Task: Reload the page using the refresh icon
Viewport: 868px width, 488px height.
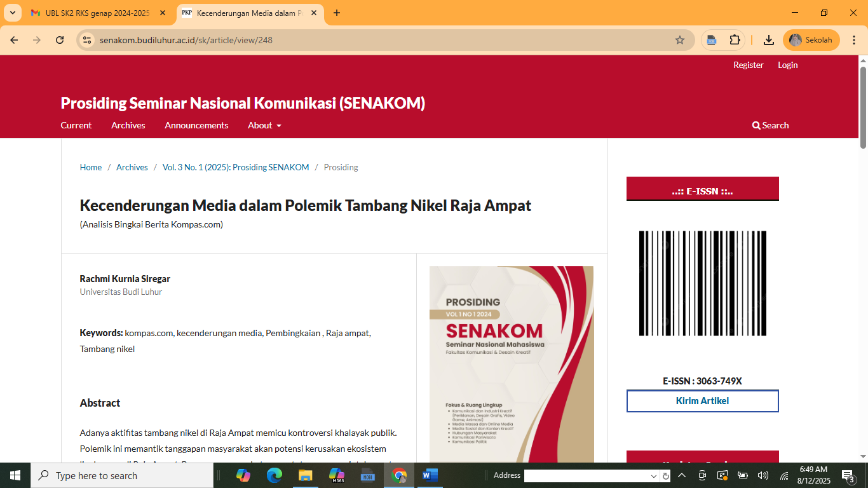Action: 60,40
